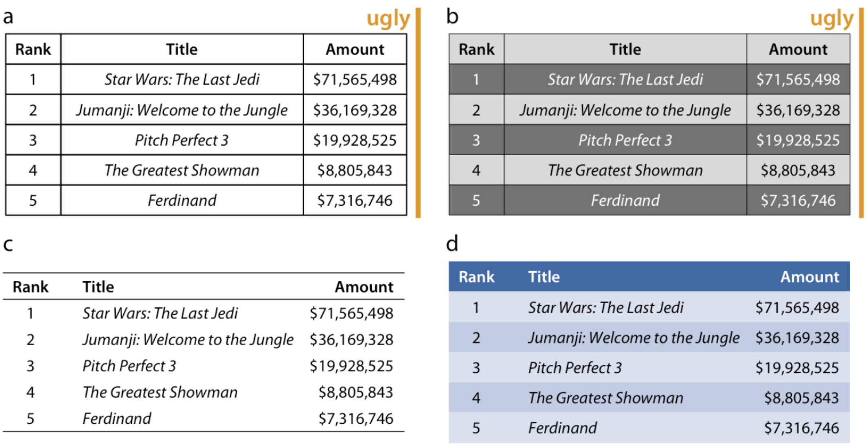This screenshot has width=868, height=447.
Task: Click "Jumanji: Welcome to the Jungle" in table d
Action: tap(633, 337)
